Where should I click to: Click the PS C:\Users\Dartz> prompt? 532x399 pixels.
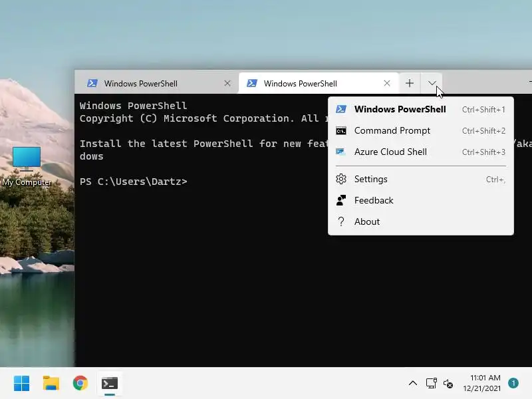pyautogui.click(x=134, y=182)
